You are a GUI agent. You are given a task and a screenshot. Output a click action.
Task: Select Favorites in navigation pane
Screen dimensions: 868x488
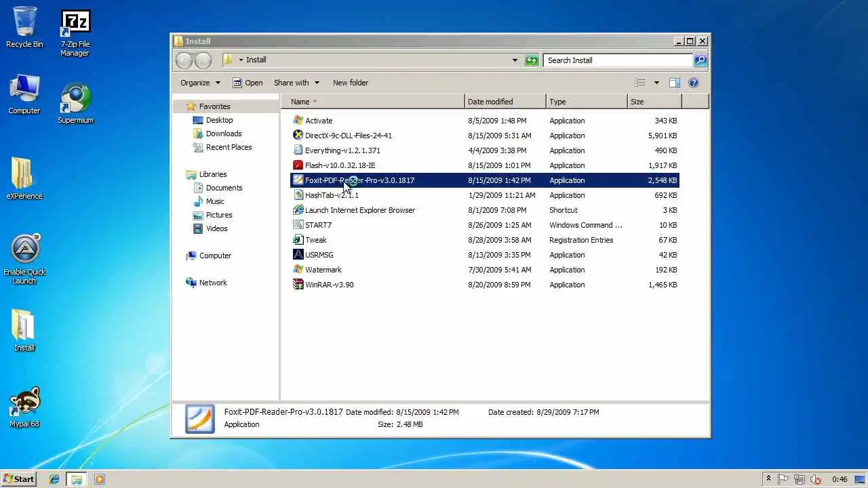click(x=214, y=106)
